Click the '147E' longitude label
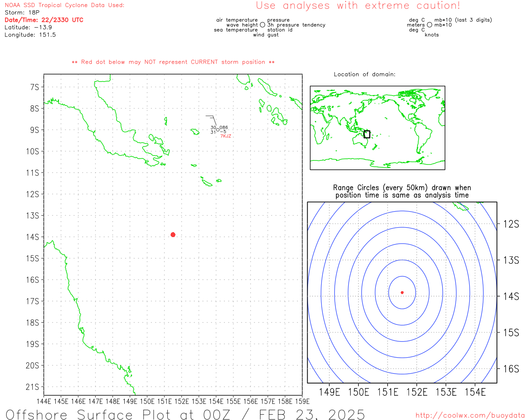The height and width of the screenshot is (420, 525). 96,401
